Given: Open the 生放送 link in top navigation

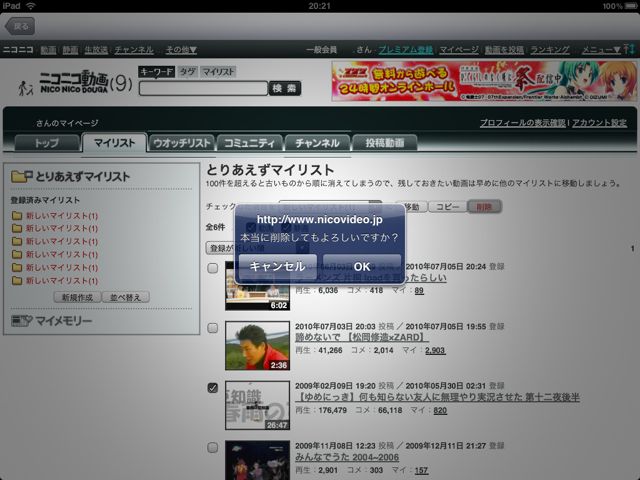Looking at the screenshot, I should click(96, 50).
